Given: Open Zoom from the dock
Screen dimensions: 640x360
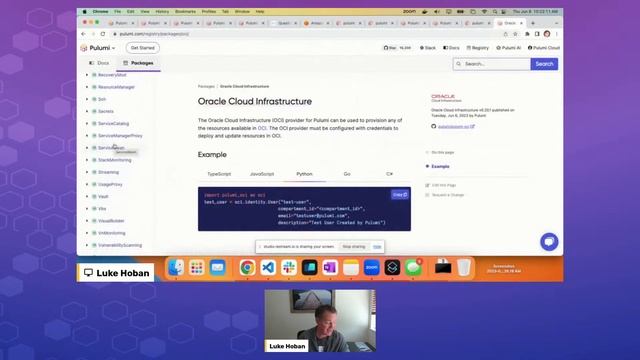Looking at the screenshot, I should tap(371, 268).
